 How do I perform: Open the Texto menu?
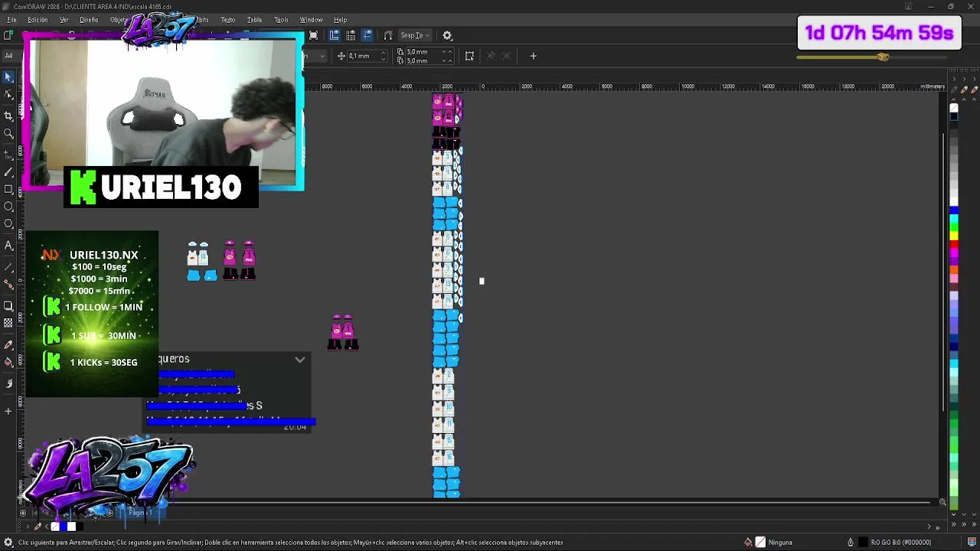click(x=228, y=20)
